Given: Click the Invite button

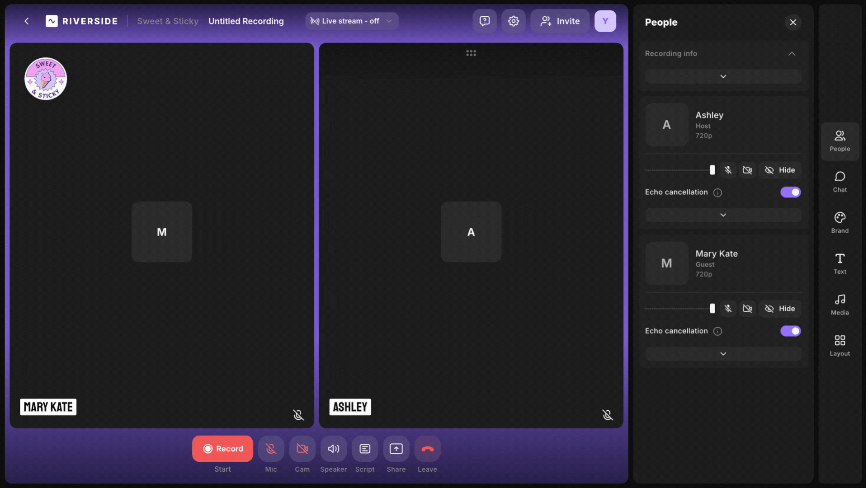Looking at the screenshot, I should [x=560, y=21].
